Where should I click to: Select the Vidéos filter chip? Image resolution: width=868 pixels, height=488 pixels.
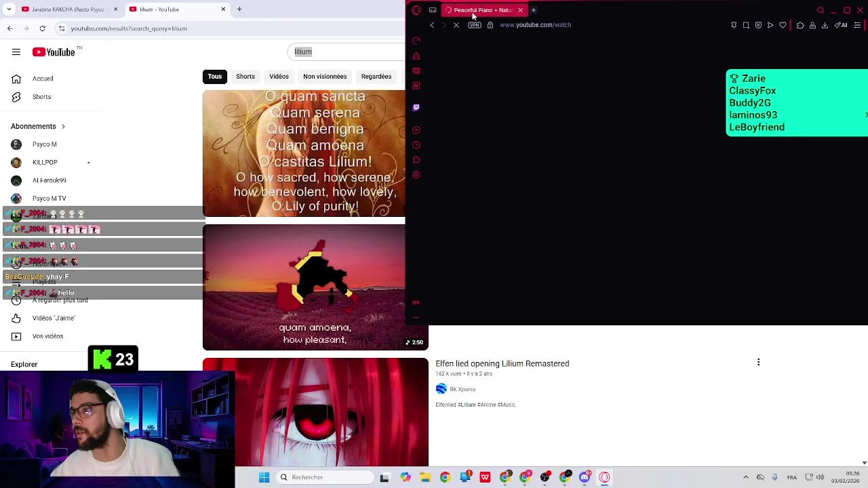click(x=279, y=77)
